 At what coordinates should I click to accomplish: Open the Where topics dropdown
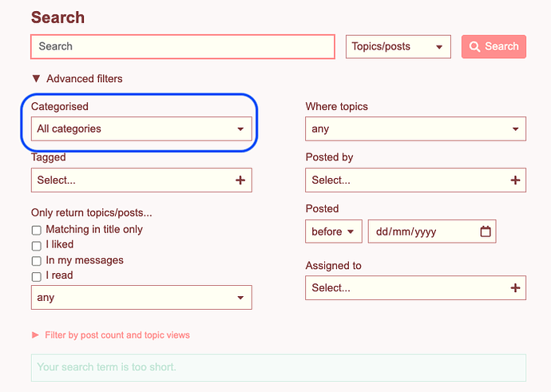coord(415,129)
